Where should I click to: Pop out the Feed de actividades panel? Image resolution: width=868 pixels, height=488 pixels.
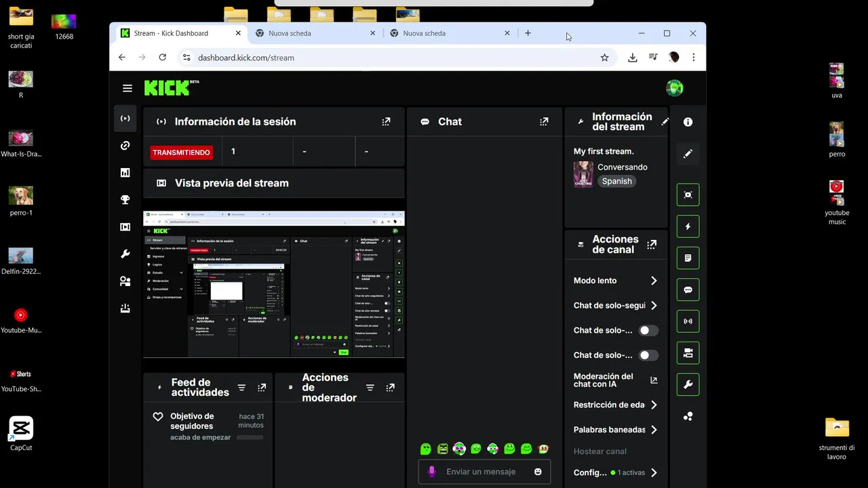(x=262, y=388)
